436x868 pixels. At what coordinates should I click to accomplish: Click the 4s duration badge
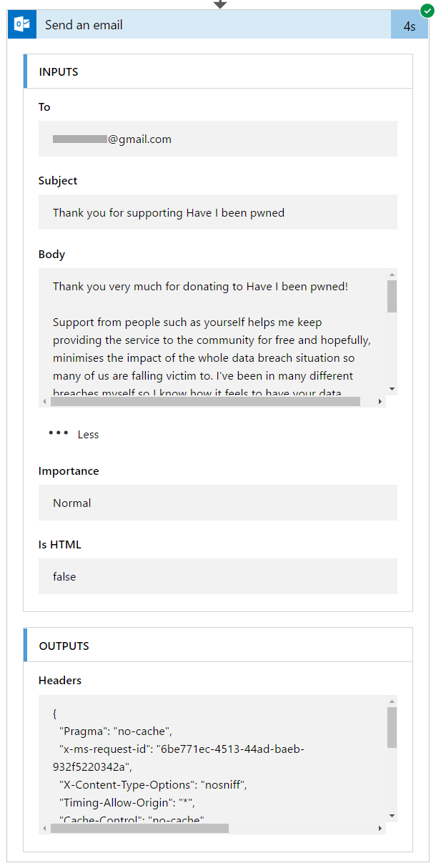(410, 26)
